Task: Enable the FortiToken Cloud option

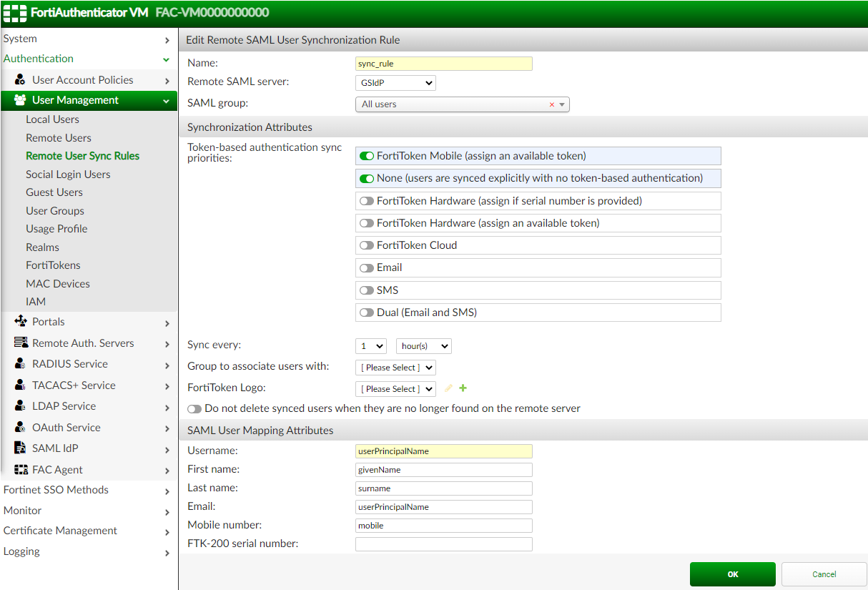Action: (x=368, y=245)
